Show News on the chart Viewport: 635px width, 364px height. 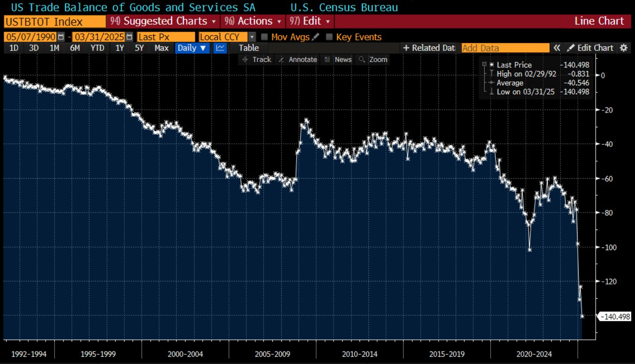pos(338,59)
